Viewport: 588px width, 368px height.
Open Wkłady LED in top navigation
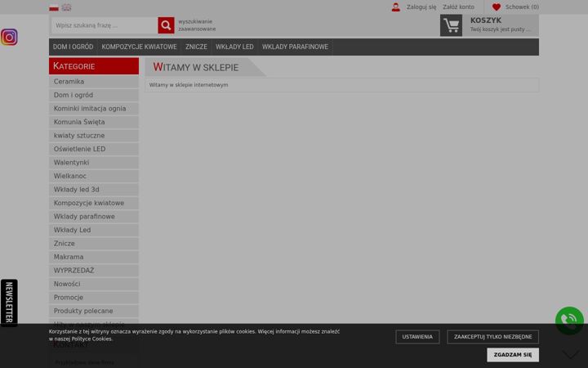(x=234, y=47)
